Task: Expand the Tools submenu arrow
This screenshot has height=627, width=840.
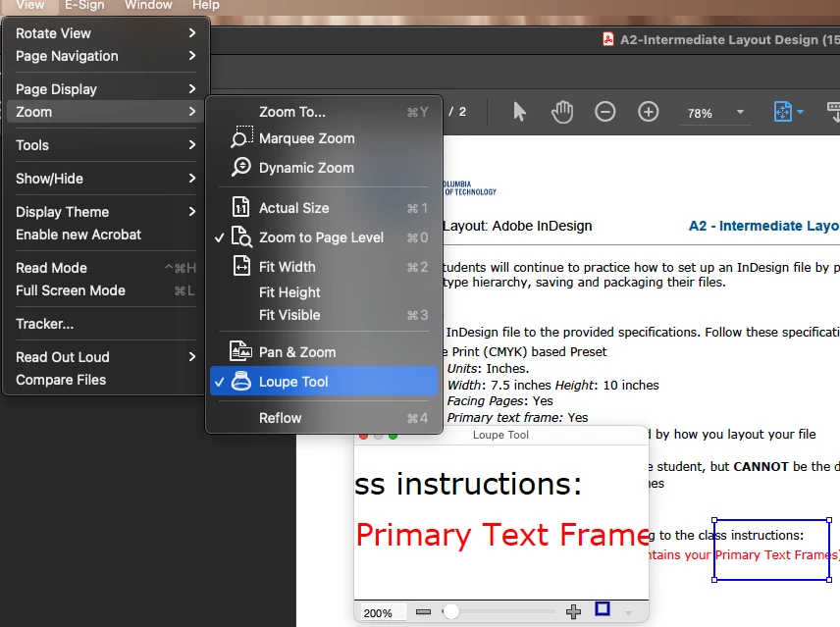Action: click(x=191, y=144)
